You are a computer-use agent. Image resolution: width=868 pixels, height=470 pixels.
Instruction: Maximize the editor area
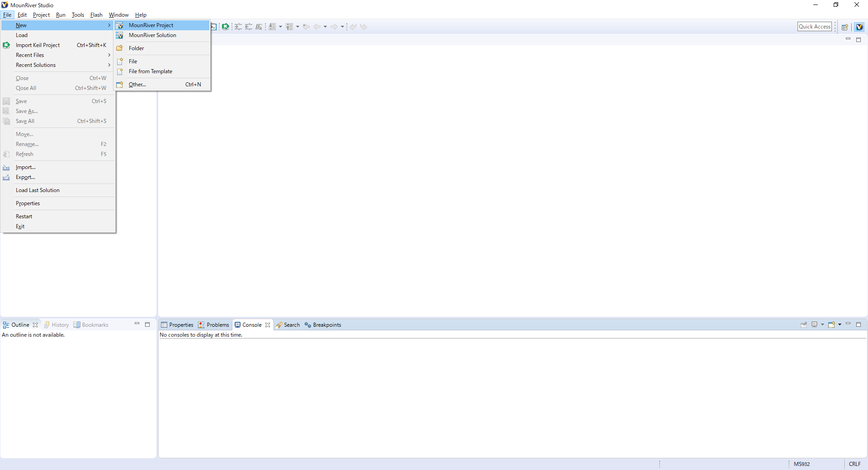point(859,40)
